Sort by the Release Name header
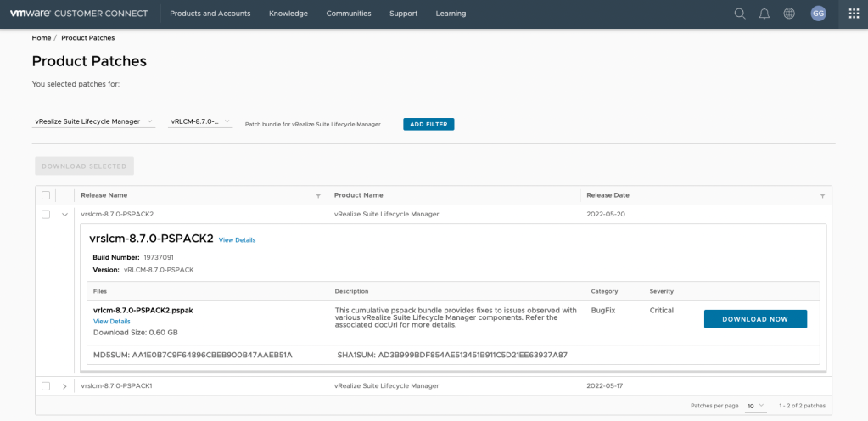The width and height of the screenshot is (868, 421). 104,195
